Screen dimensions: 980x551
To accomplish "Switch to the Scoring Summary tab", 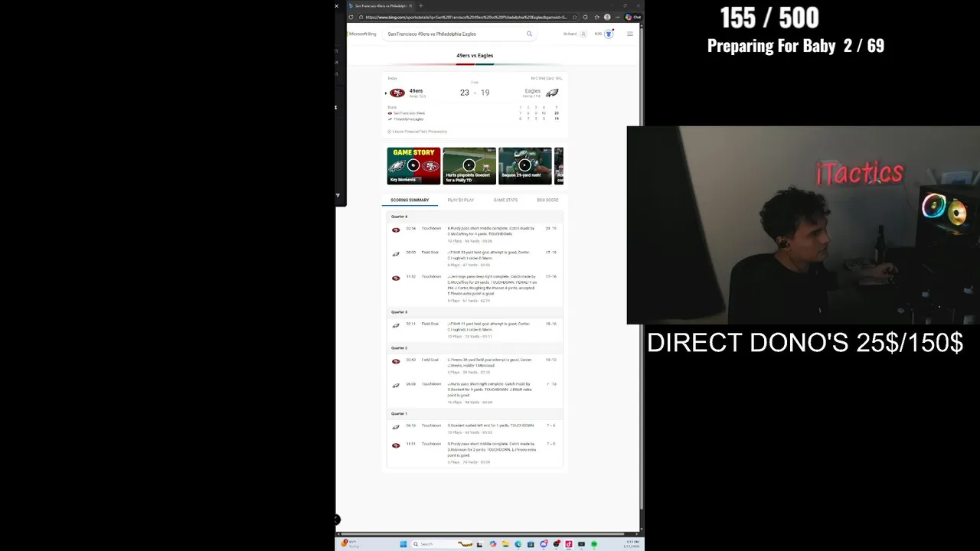I will pyautogui.click(x=410, y=200).
